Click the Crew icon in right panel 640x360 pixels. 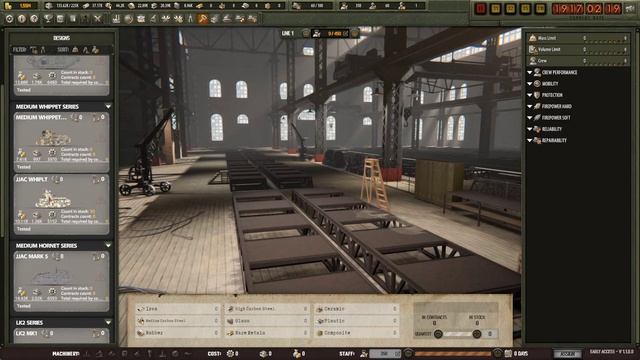(533, 61)
